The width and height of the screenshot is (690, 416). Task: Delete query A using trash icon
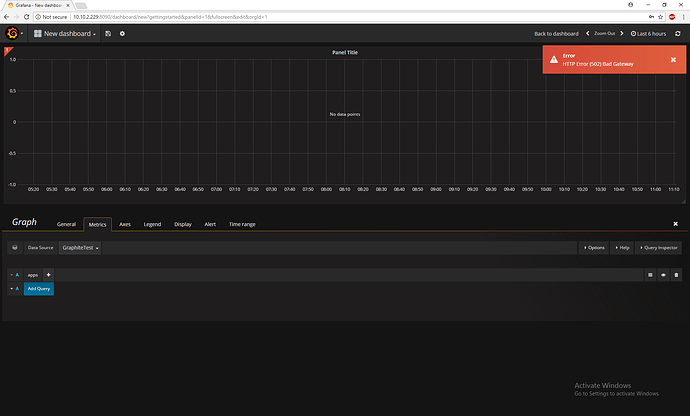(x=676, y=275)
